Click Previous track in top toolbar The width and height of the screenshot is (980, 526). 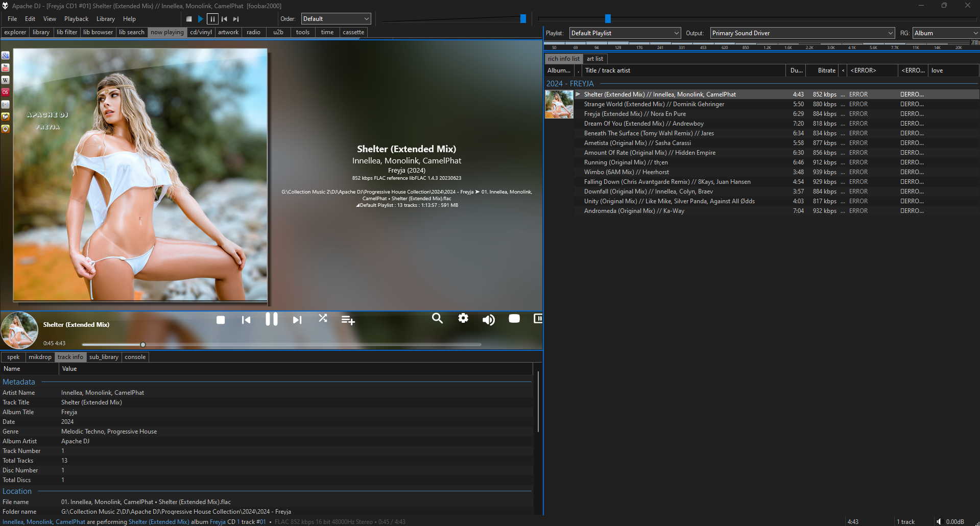tap(224, 19)
